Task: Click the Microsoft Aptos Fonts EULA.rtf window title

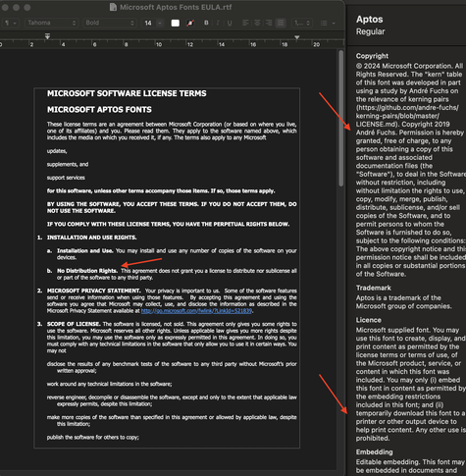Action: click(x=176, y=7)
